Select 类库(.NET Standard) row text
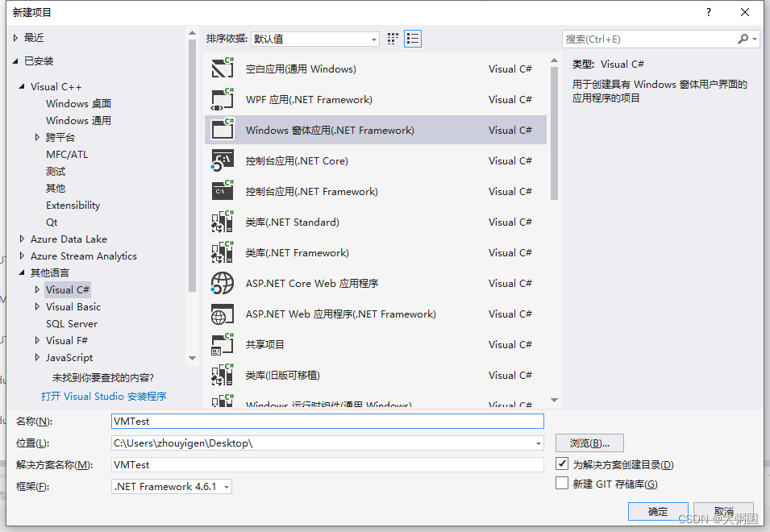Screen dimensions: 770x532 [x=292, y=222]
